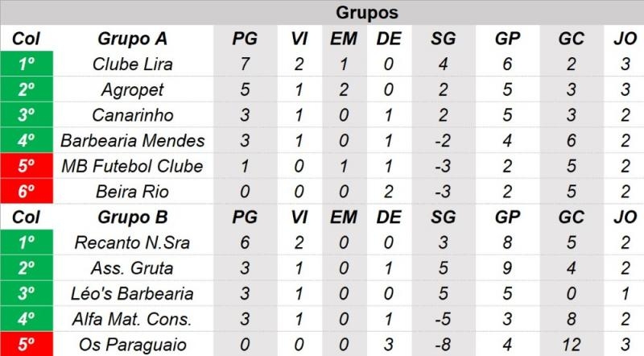Select the Recanto N.Sra team cell

click(133, 242)
